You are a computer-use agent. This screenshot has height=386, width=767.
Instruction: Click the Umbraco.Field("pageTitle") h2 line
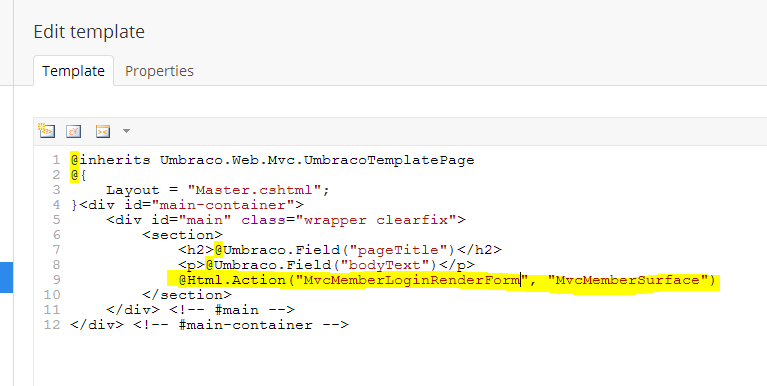point(340,250)
